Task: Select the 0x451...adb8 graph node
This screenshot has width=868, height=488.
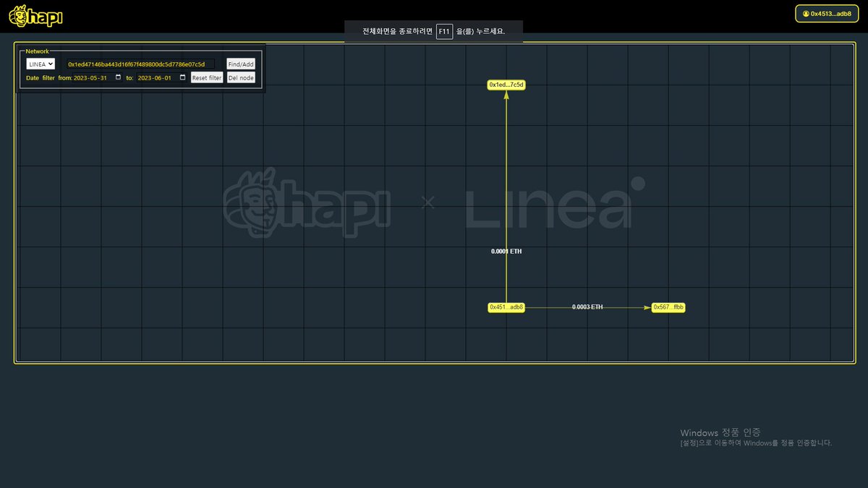Action: coord(506,307)
